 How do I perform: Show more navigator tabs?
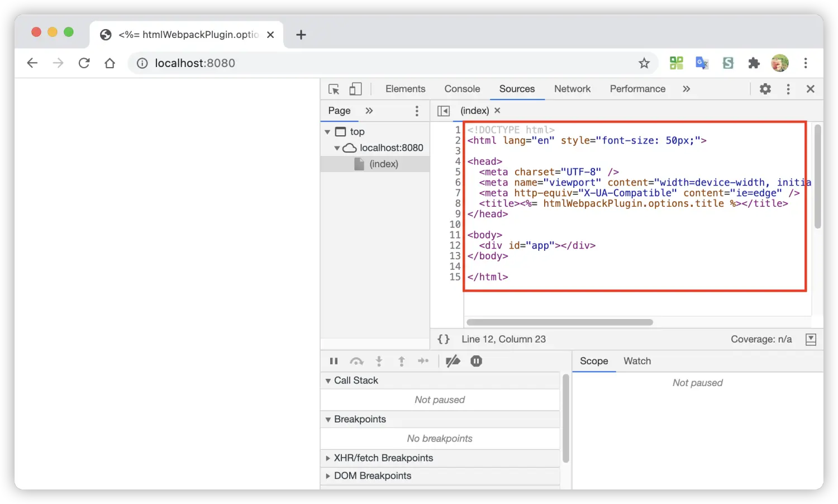click(x=369, y=111)
